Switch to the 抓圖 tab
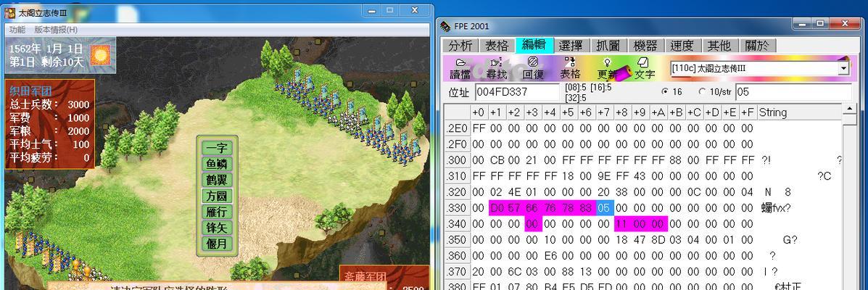 [608, 46]
